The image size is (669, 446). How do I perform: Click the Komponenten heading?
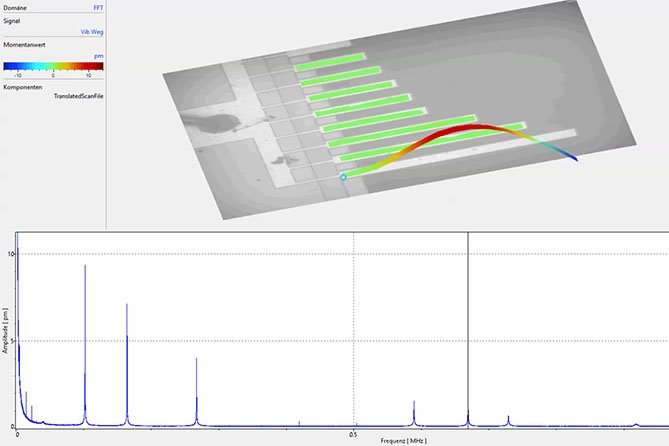pyautogui.click(x=24, y=88)
